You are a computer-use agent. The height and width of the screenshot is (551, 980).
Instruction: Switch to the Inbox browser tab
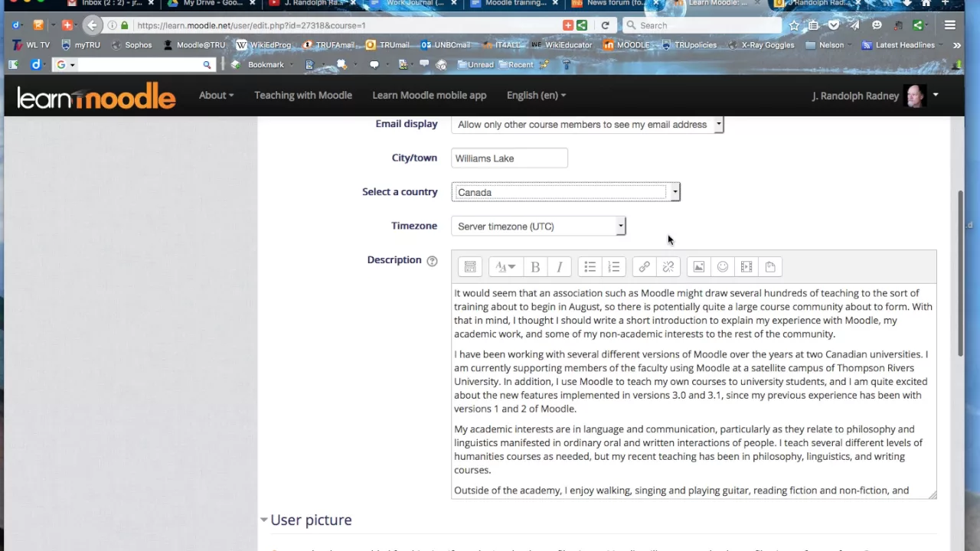coord(111,3)
